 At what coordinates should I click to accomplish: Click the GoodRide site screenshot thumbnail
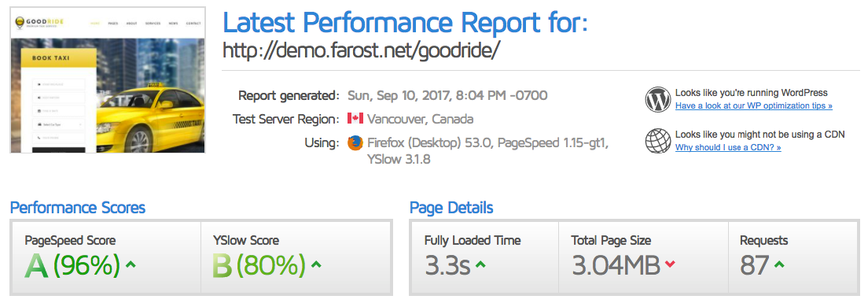[108, 79]
